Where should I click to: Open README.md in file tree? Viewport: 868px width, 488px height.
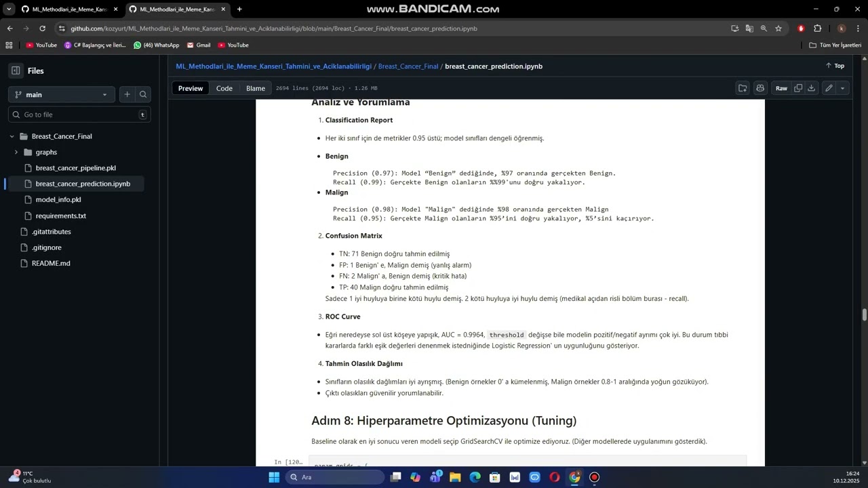pyautogui.click(x=51, y=263)
